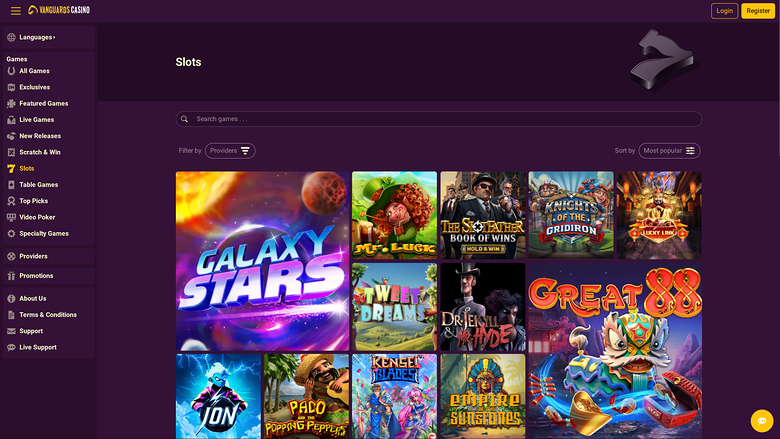Go to the Promotions section
Viewport: 780px width, 439px height.
[x=36, y=275]
